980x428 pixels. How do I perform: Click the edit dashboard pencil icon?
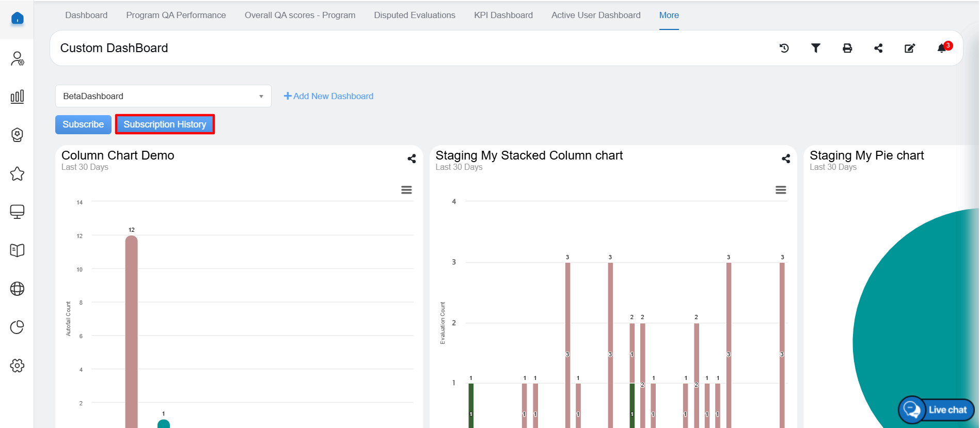[909, 48]
